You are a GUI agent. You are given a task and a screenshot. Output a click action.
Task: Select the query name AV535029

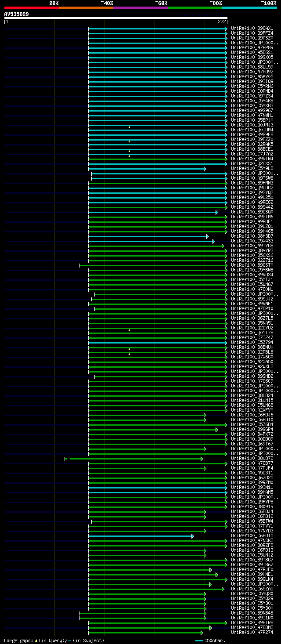click(17, 14)
